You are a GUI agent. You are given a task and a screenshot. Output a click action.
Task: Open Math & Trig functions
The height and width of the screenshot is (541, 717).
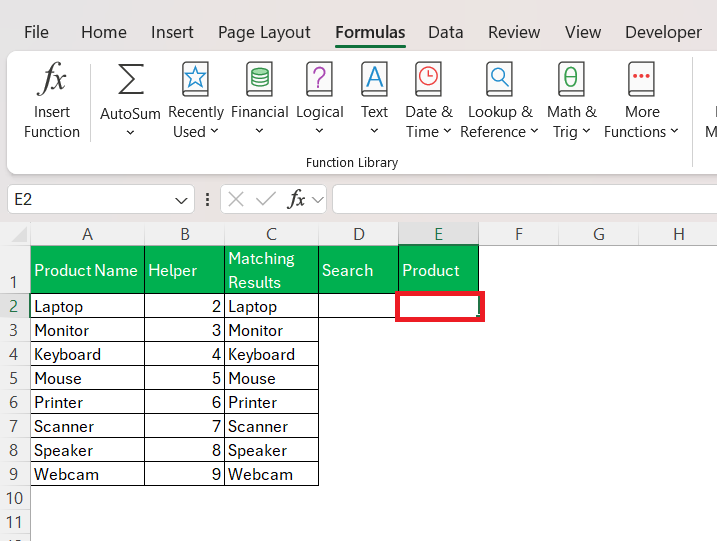coord(571,100)
